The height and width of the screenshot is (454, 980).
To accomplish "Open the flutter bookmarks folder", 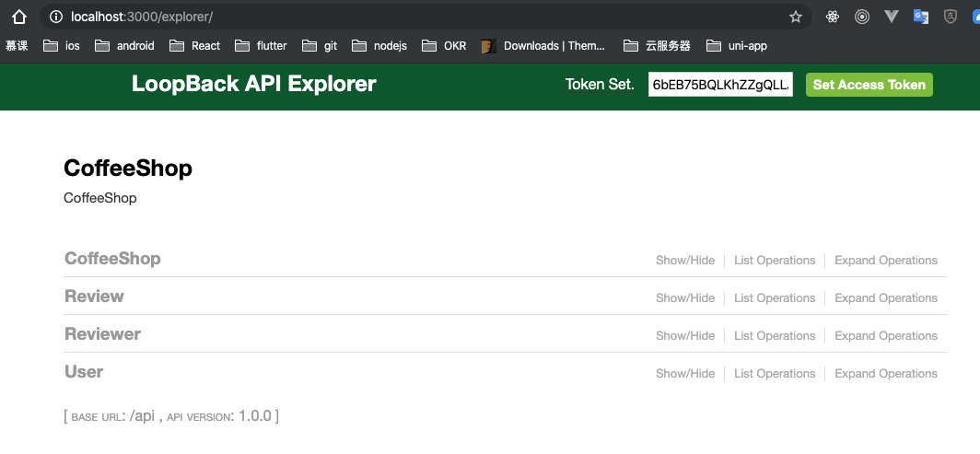I will point(261,46).
